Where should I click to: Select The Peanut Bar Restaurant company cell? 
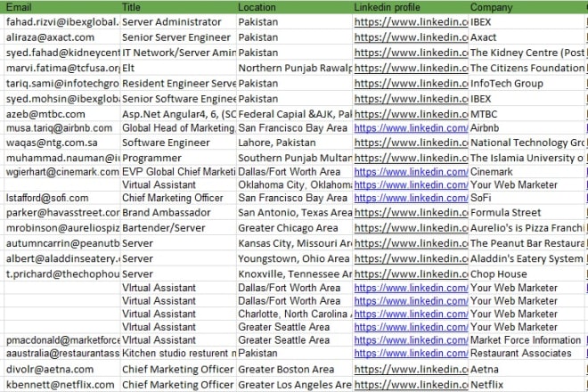pyautogui.click(x=527, y=243)
